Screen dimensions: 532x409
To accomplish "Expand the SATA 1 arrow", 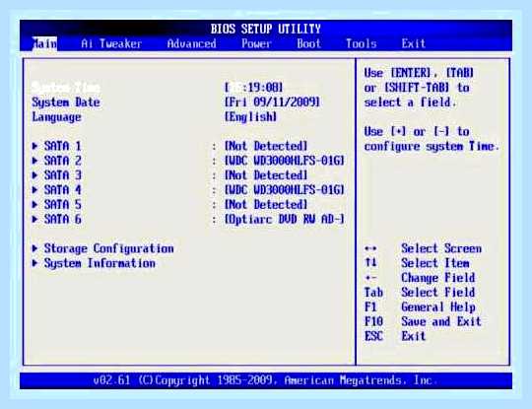I will [x=34, y=146].
